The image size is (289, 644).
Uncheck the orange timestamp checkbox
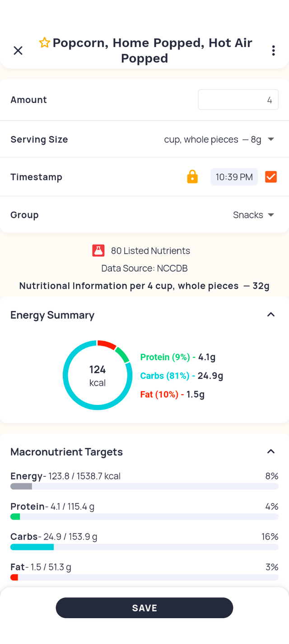pyautogui.click(x=271, y=177)
